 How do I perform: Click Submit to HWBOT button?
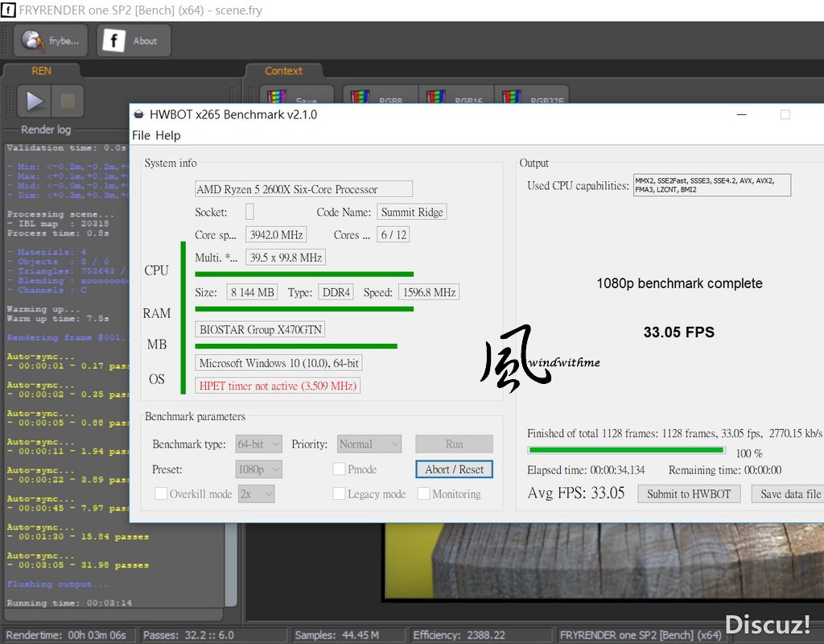(689, 493)
